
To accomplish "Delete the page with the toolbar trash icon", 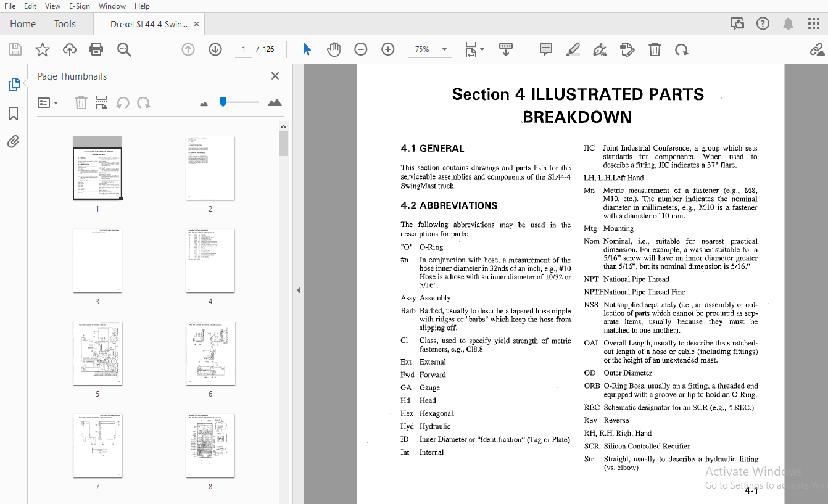I will (655, 49).
